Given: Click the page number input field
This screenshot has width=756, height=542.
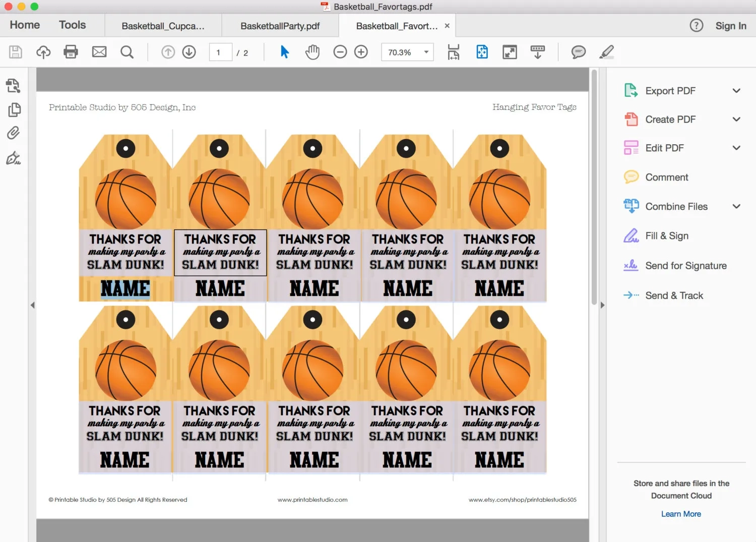Looking at the screenshot, I should pyautogui.click(x=220, y=52).
